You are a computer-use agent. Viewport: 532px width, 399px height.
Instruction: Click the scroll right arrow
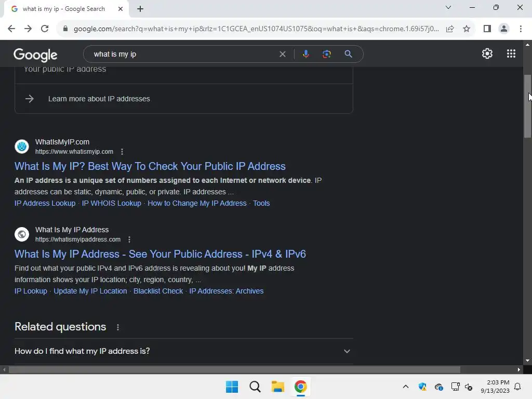pos(519,369)
